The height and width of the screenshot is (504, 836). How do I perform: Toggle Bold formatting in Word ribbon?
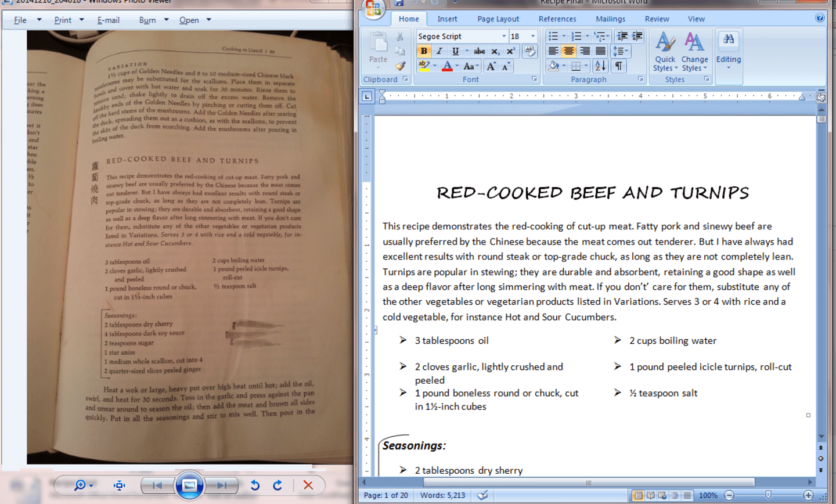pyautogui.click(x=424, y=51)
